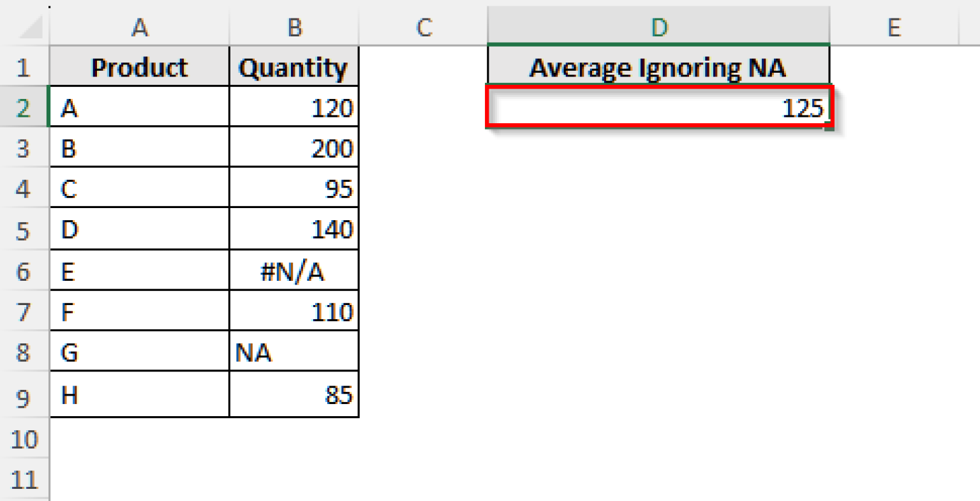Click the cell containing Product H
Screen dimensions: 980x501
[x=138, y=394]
